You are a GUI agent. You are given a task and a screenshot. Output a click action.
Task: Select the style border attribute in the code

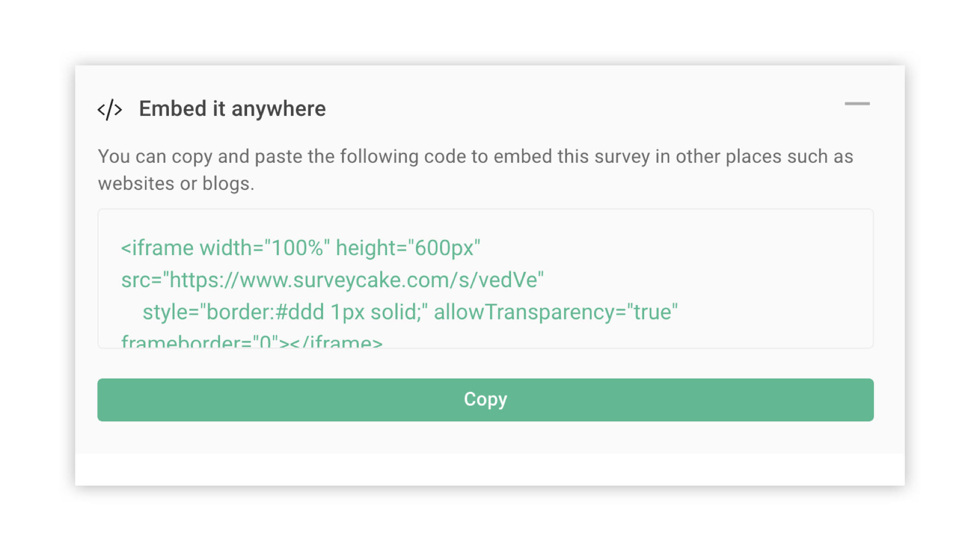point(286,311)
